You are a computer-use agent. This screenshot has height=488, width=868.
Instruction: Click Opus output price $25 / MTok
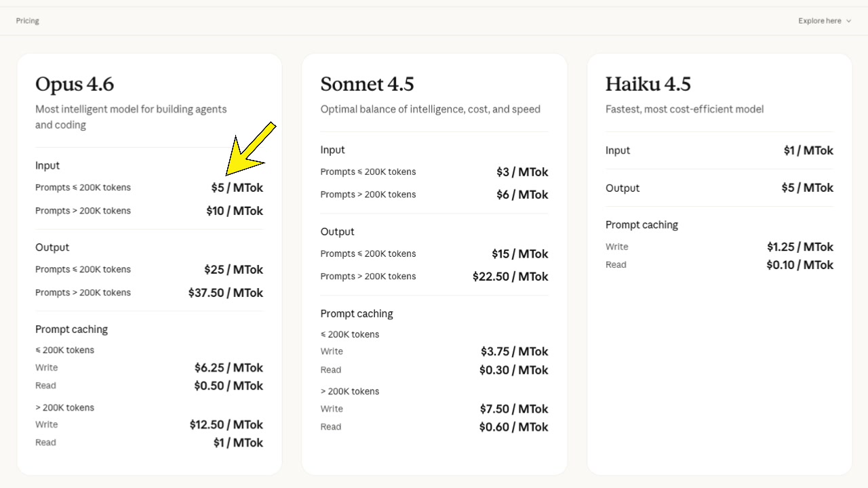pyautogui.click(x=234, y=269)
